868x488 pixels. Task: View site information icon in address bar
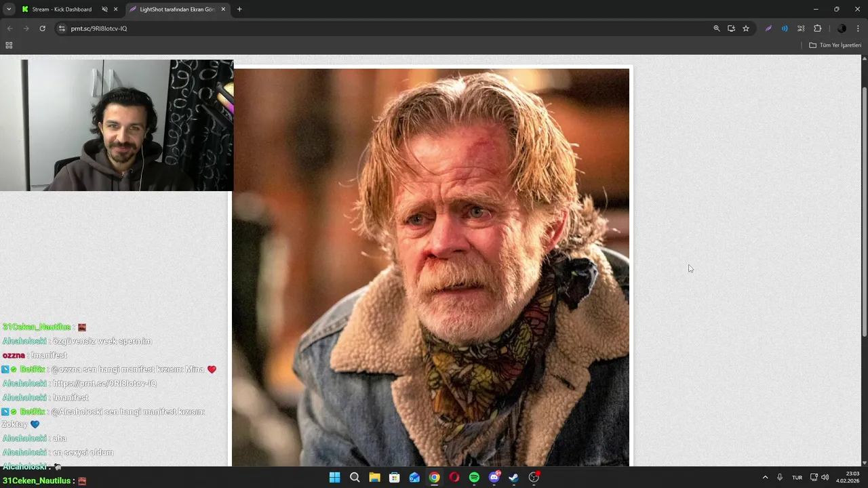62,28
